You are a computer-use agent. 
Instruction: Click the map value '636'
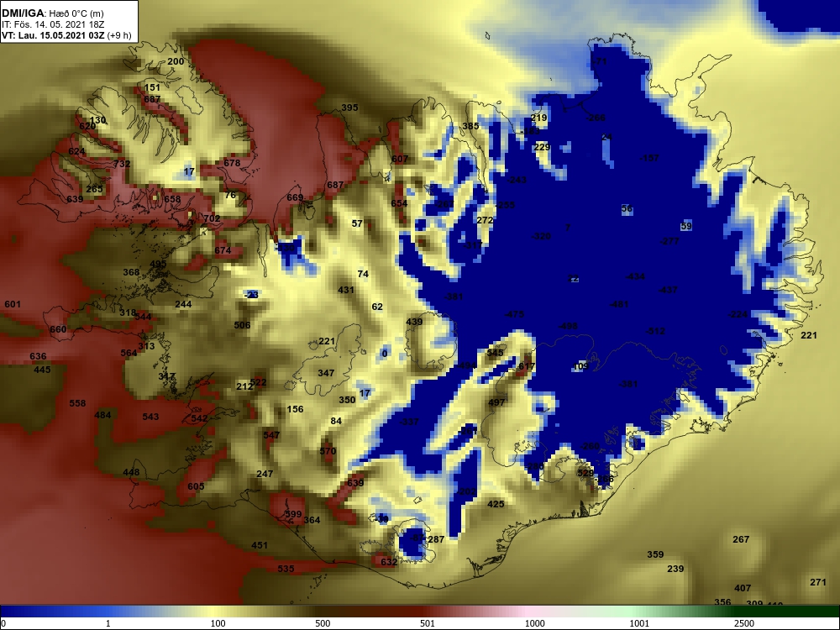tap(38, 356)
